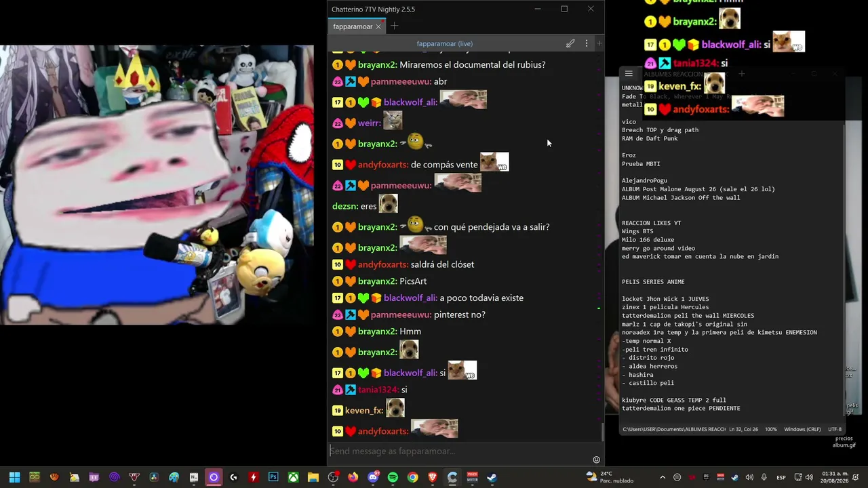Viewport: 868px width, 488px height.
Task: Open username keven_fx in Chatterino chat
Action: pos(364,411)
